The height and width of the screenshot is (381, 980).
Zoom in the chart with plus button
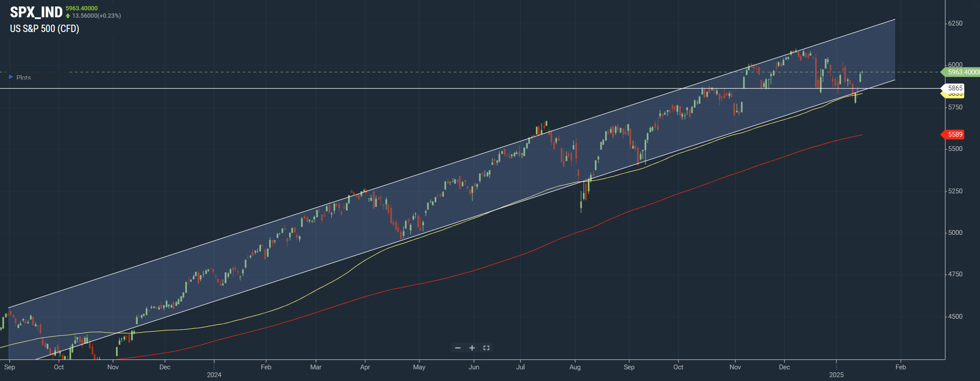472,348
